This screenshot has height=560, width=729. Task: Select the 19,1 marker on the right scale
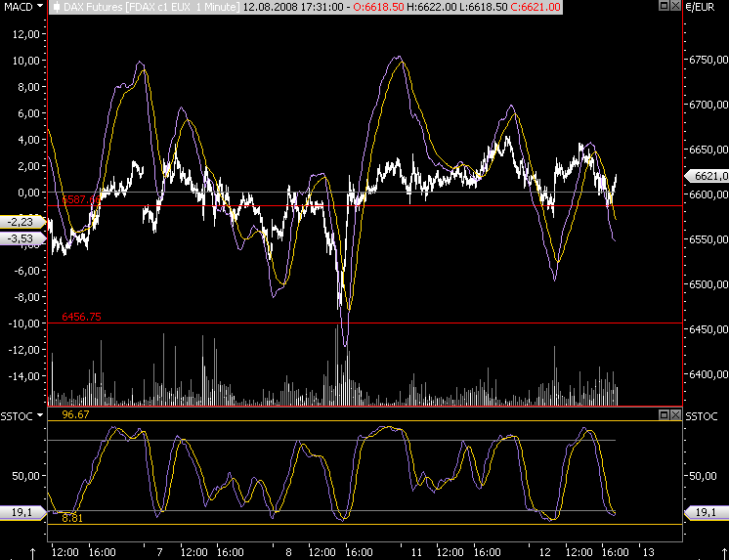[x=707, y=512]
